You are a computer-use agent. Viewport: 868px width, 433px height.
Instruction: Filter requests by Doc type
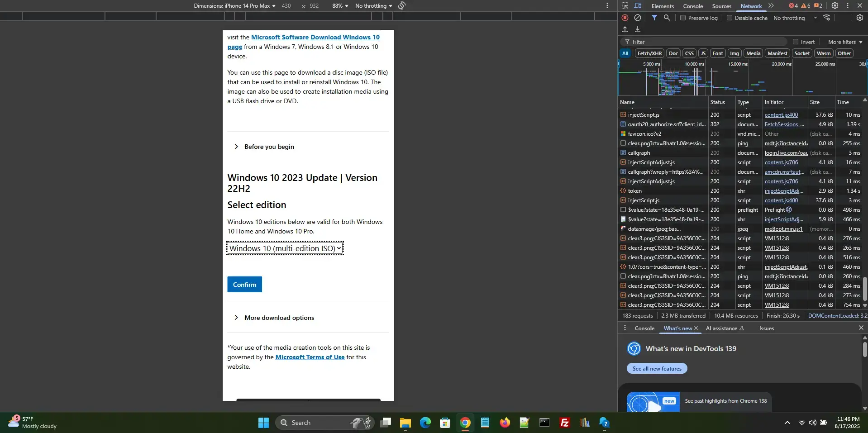pyautogui.click(x=673, y=53)
